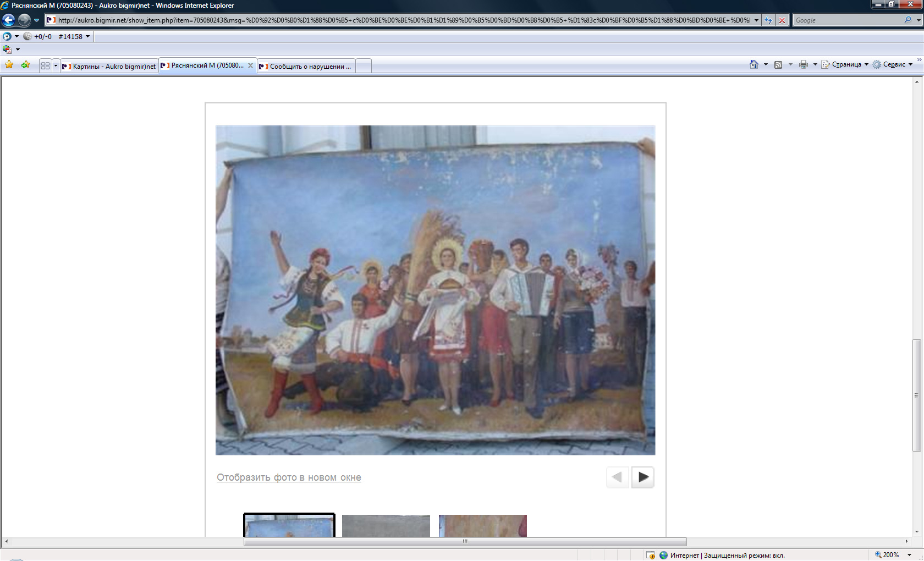Open Quick Tabs grid view
924x561 pixels.
(x=45, y=65)
